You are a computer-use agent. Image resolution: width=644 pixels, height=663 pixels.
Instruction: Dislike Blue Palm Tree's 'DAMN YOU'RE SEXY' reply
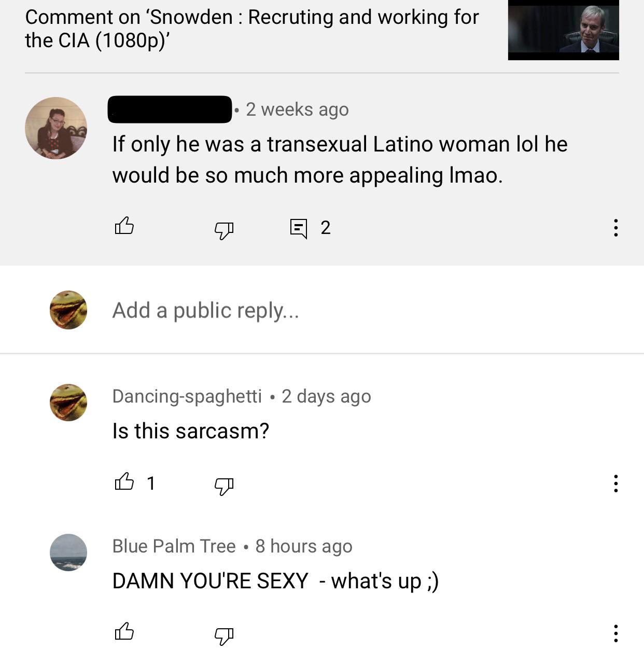(224, 636)
